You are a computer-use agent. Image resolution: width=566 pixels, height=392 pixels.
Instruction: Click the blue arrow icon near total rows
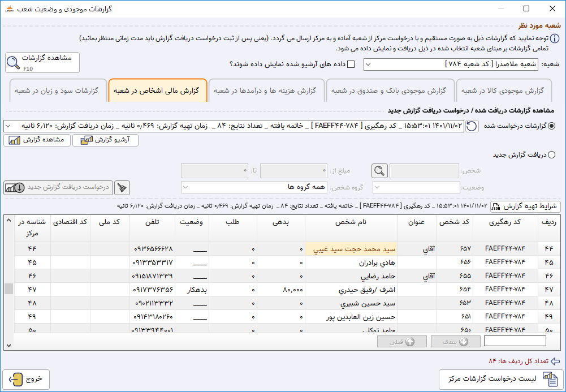coord(555,361)
